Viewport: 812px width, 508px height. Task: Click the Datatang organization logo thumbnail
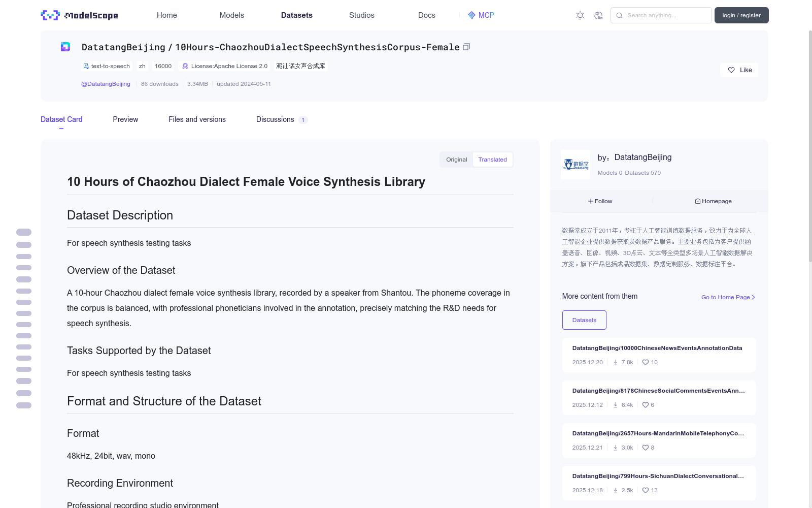(576, 165)
